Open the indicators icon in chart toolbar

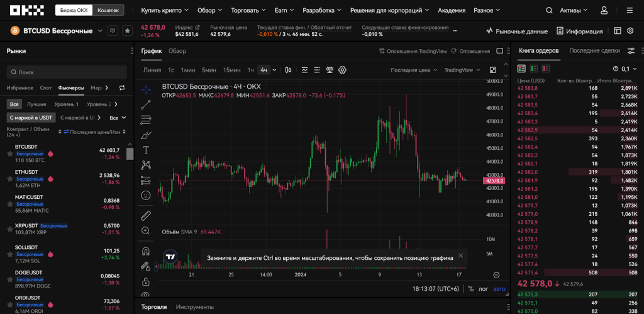point(305,70)
